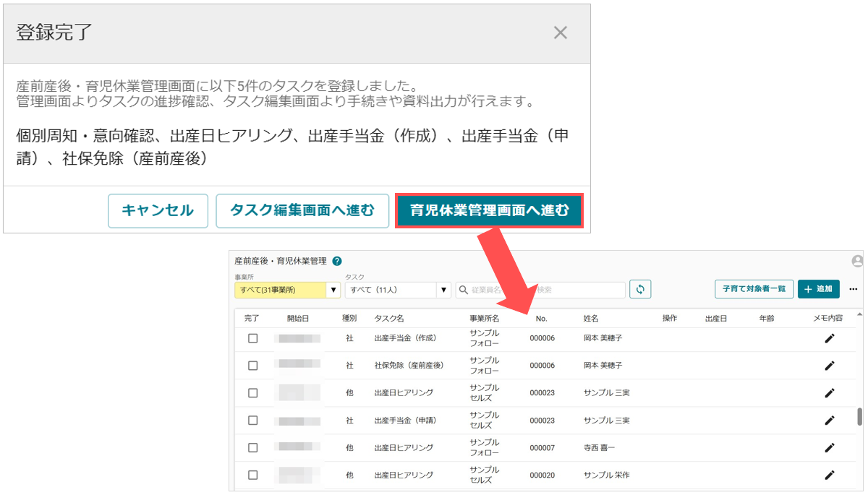This screenshot has height=495, width=868.
Task: Click 出産日ヒアリング in 寺西 喜一 row
Action: click(404, 448)
